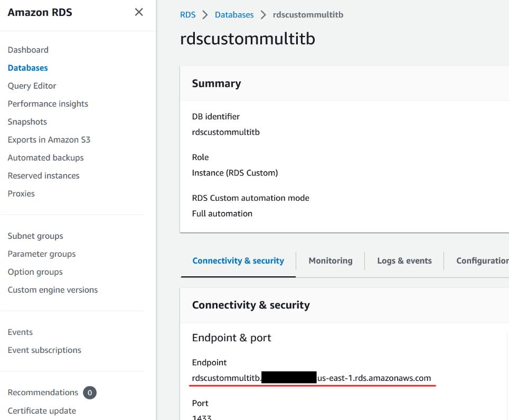Image resolution: width=509 pixels, height=420 pixels.
Task: Open Parameter groups
Action: [42, 254]
